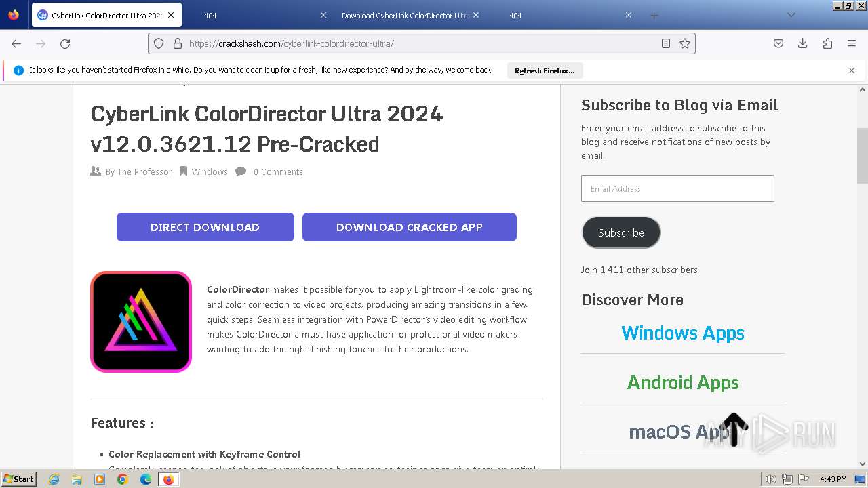
Task: Reload the current page
Action: [x=65, y=43]
